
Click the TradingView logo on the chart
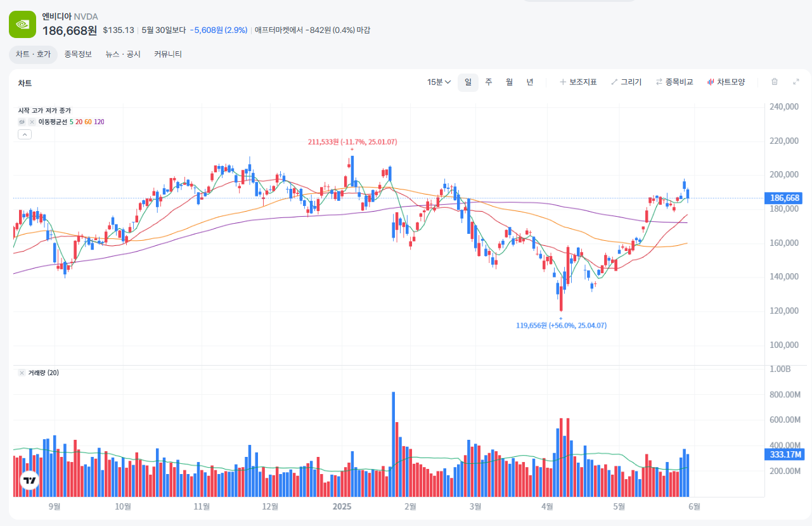point(29,481)
